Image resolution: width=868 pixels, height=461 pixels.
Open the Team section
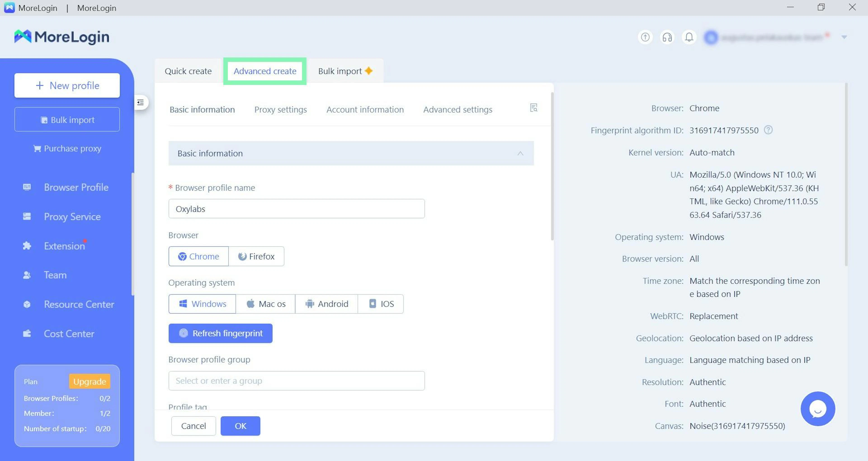(x=55, y=275)
